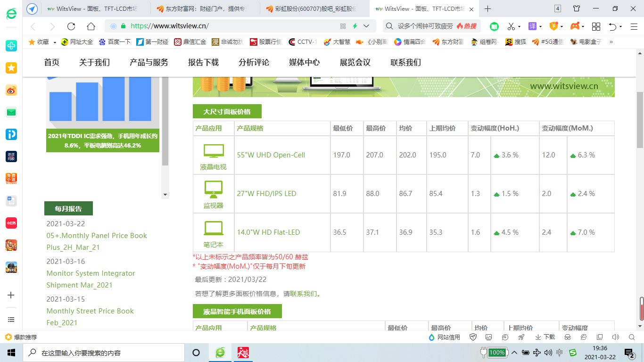Click the tab count 4 box

click(x=558, y=8)
